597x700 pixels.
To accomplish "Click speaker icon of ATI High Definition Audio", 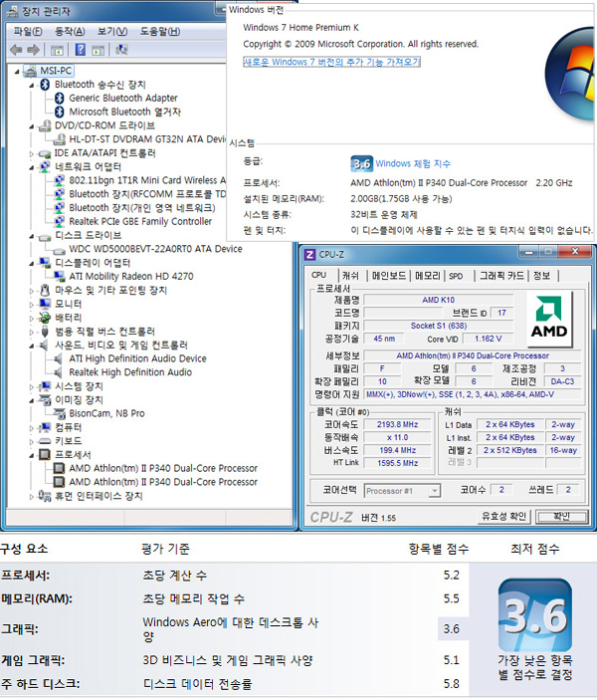I will [59, 358].
